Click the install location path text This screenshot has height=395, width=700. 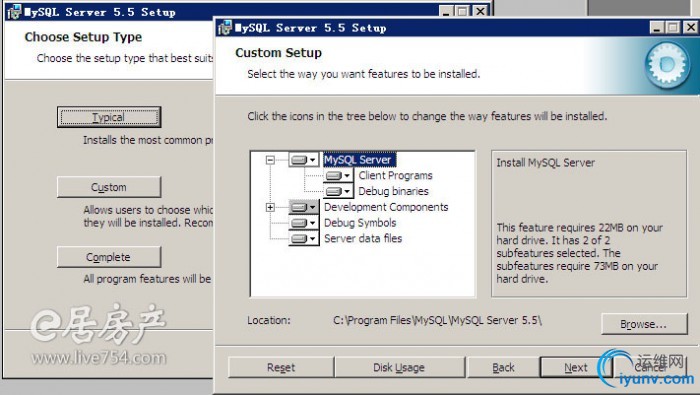(x=437, y=320)
